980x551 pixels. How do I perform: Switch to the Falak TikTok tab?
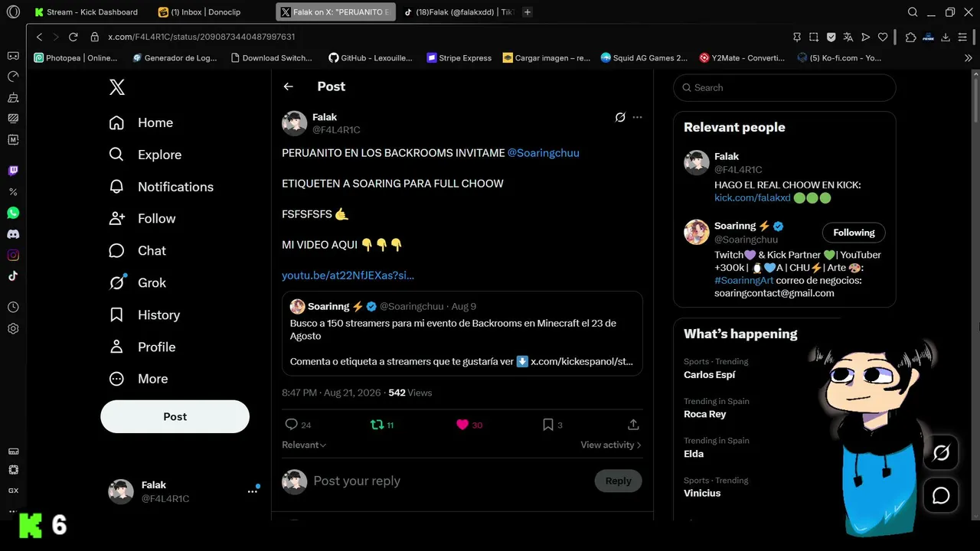click(458, 12)
